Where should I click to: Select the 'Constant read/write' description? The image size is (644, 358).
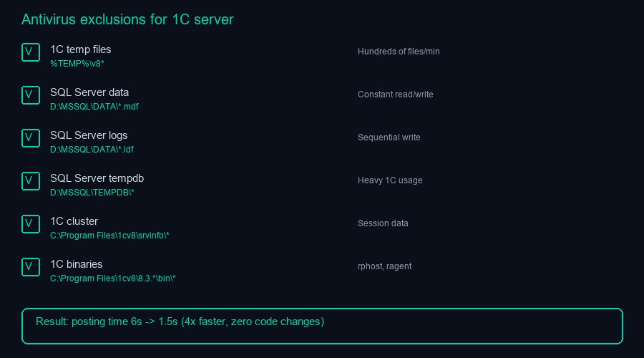395,95
